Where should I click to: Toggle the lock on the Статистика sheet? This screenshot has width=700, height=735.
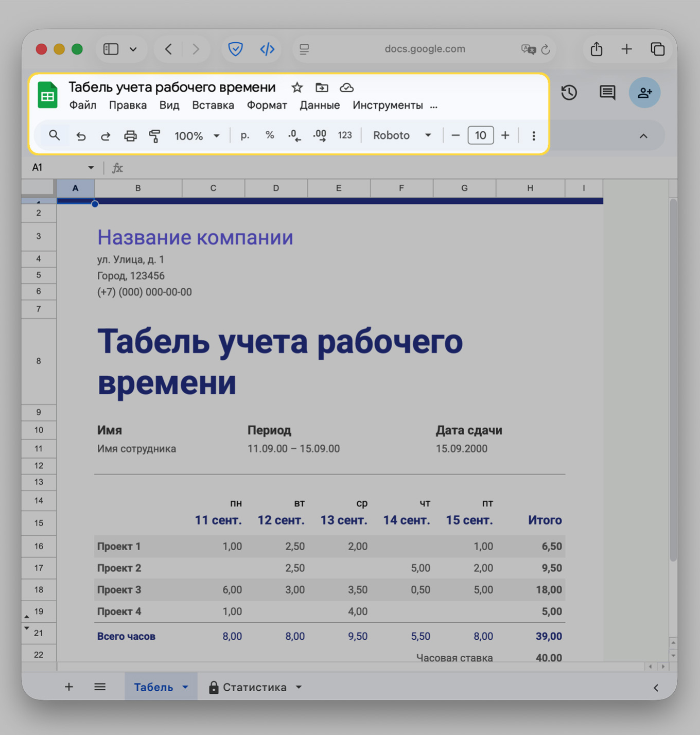tap(214, 687)
